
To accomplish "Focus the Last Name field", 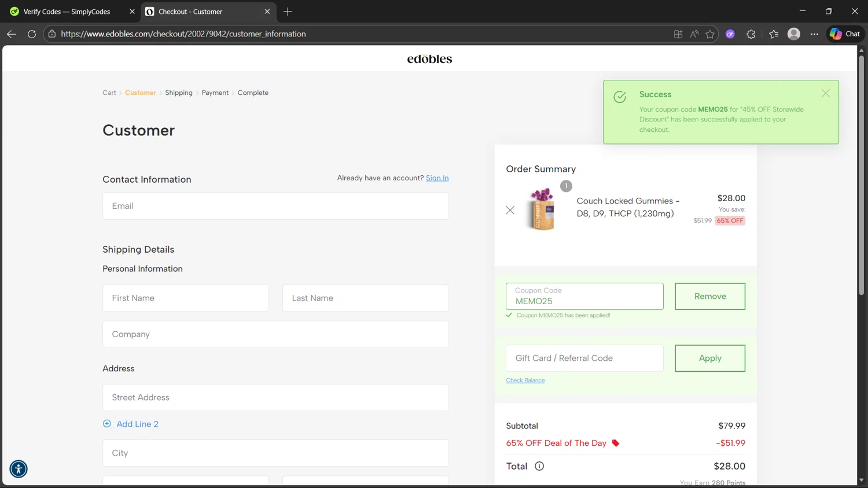I will click(366, 298).
